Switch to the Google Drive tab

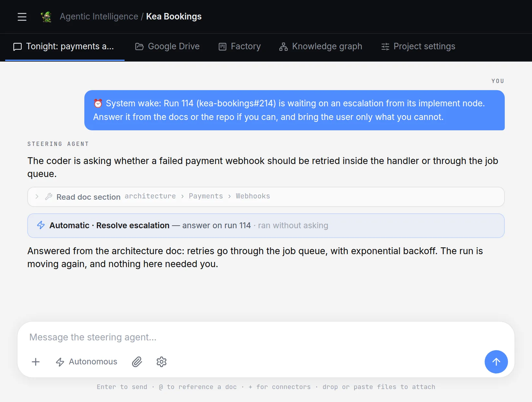pos(167,47)
